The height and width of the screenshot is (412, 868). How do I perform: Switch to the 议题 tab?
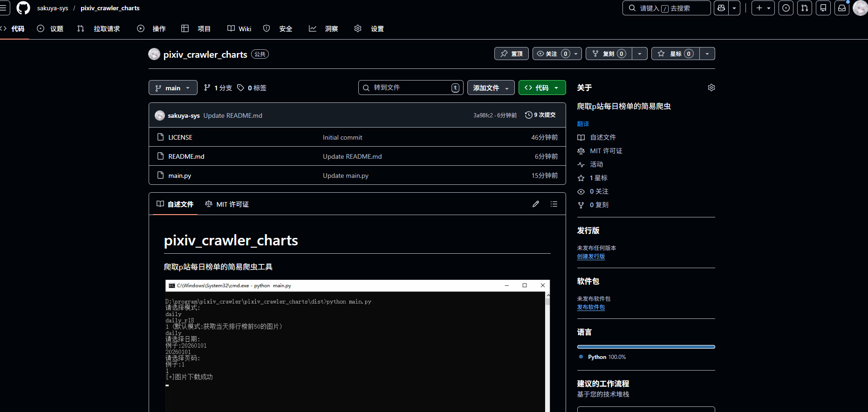pos(50,29)
